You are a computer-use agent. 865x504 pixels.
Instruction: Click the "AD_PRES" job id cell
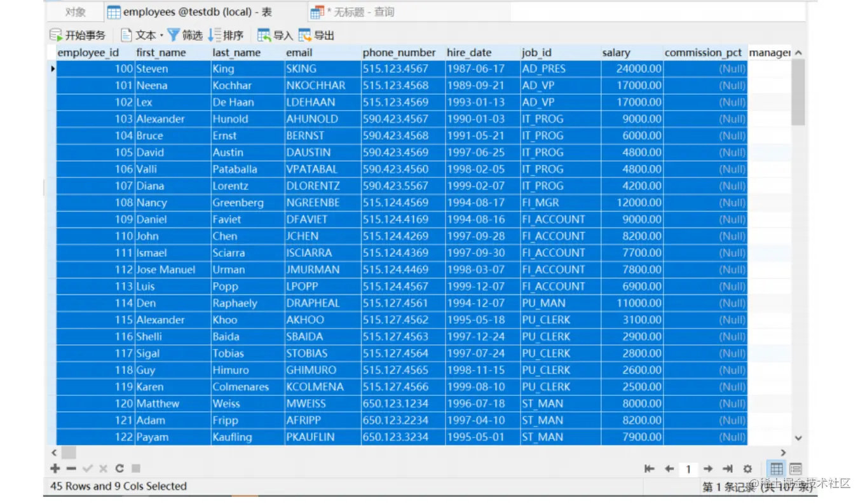(x=560, y=69)
